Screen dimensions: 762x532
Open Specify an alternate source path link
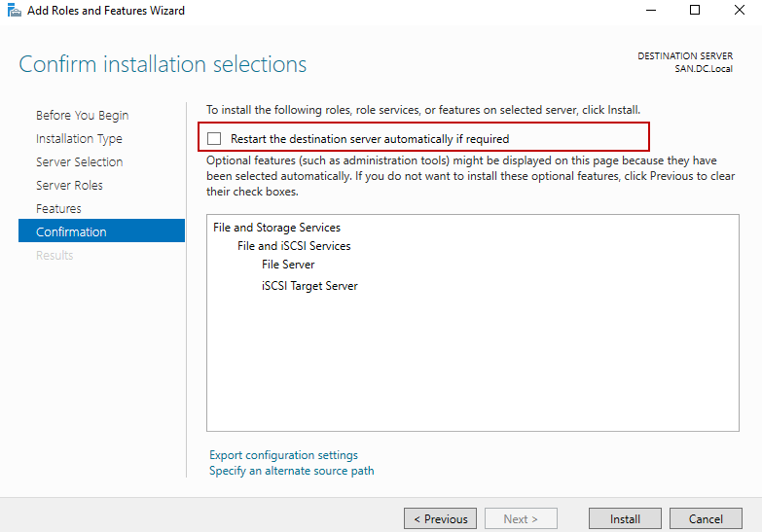click(291, 471)
